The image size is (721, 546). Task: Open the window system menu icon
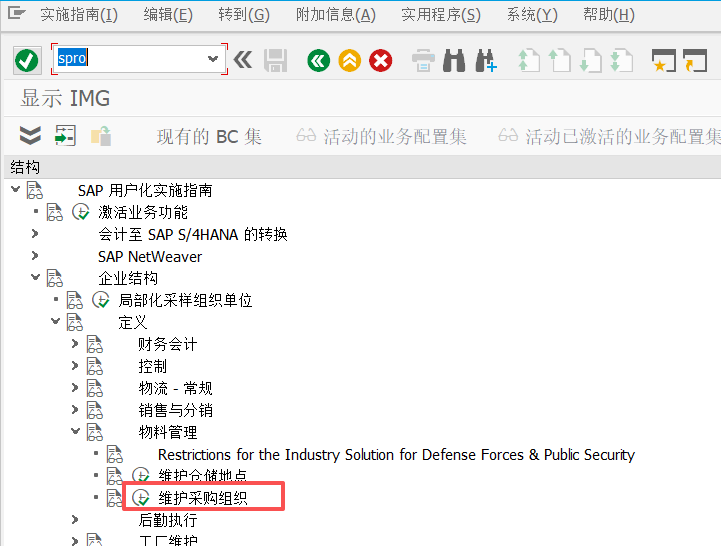[17, 13]
